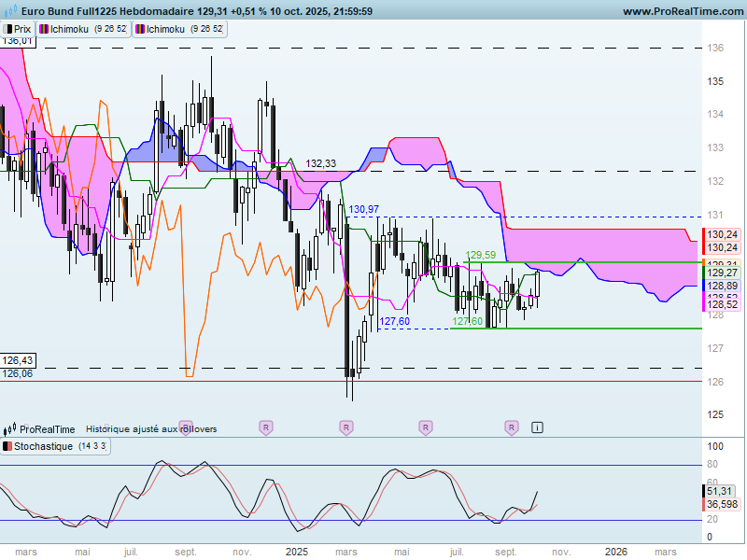This screenshot has height=560, width=747.
Task: Click the rollover R marker near March 2025
Action: 346,427
